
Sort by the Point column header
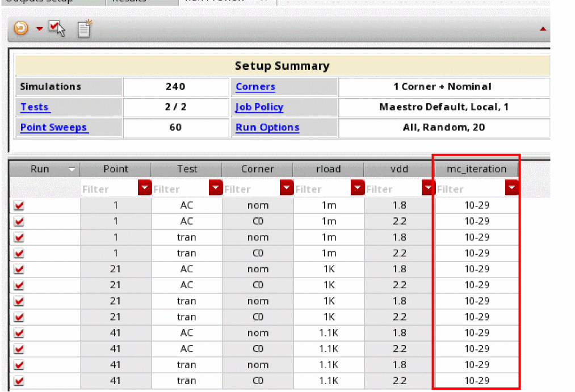coord(116,169)
